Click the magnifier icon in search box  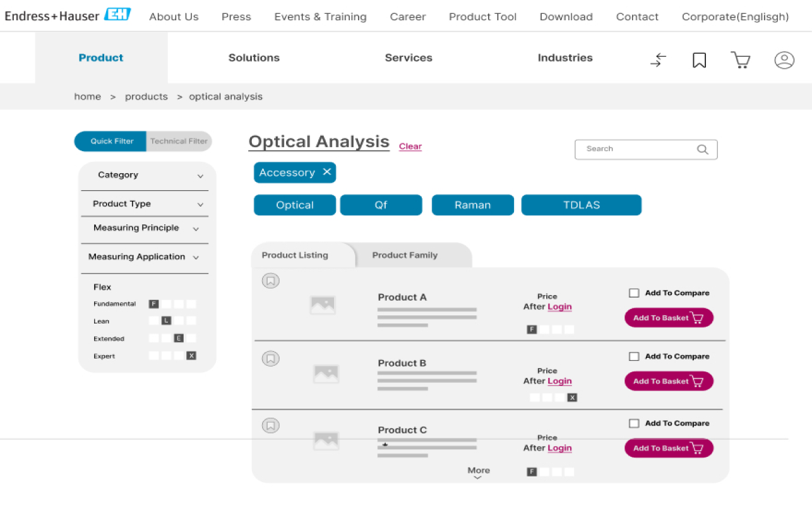(702, 150)
